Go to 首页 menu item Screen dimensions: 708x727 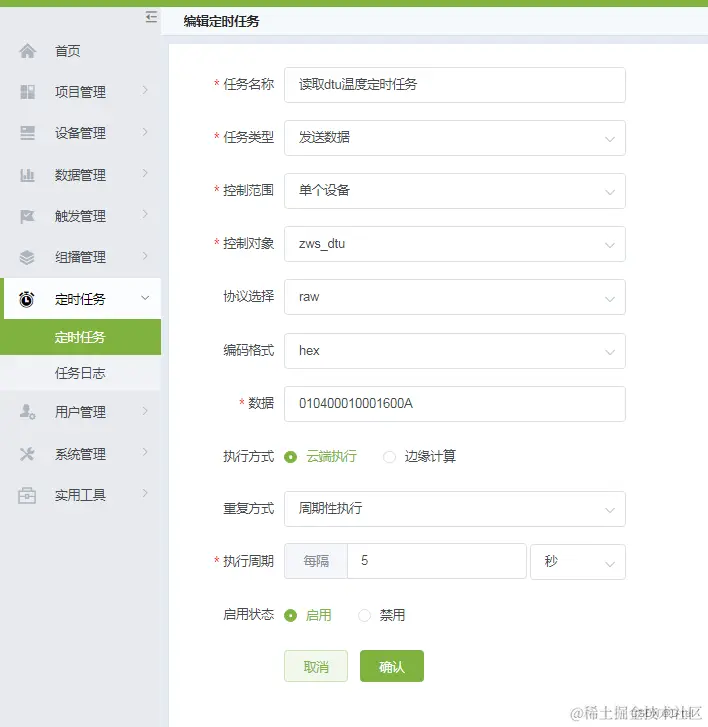click(81, 51)
